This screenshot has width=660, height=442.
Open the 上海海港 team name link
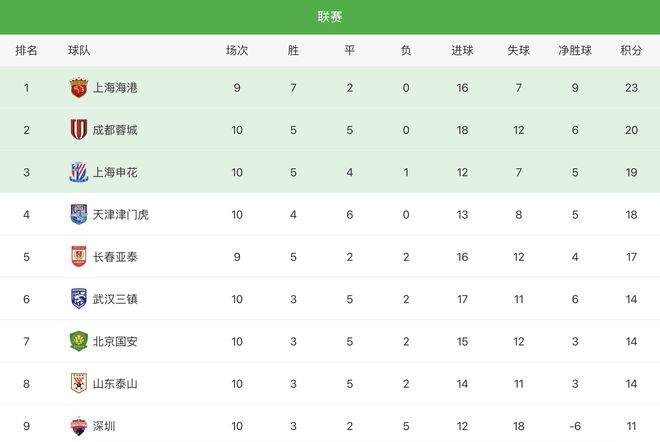(x=115, y=88)
